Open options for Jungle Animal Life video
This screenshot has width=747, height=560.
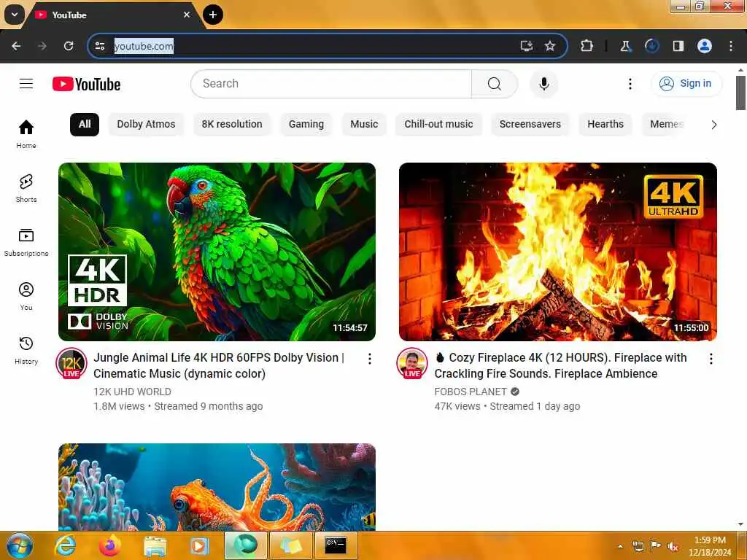[x=370, y=359]
